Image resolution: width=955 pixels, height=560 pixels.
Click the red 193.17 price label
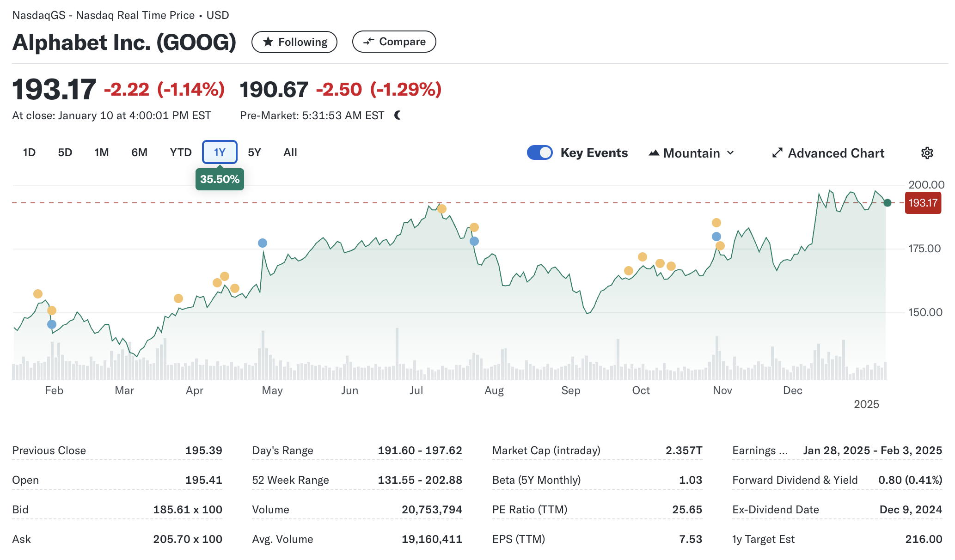(923, 203)
